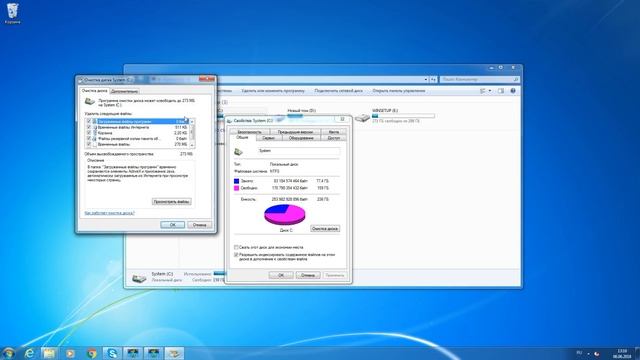Viewport: 640px width, 360px height.
Task: Select the Downloaded Program Files list row
Action: click(137, 122)
